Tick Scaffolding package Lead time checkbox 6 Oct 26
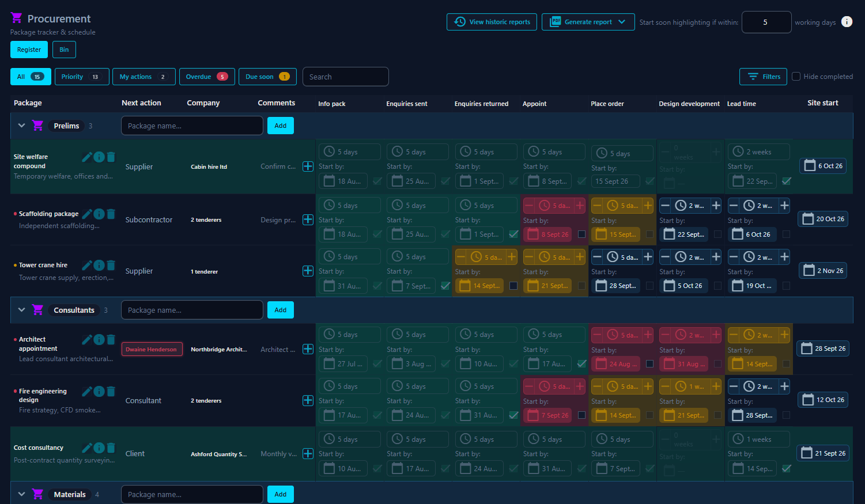 (787, 234)
